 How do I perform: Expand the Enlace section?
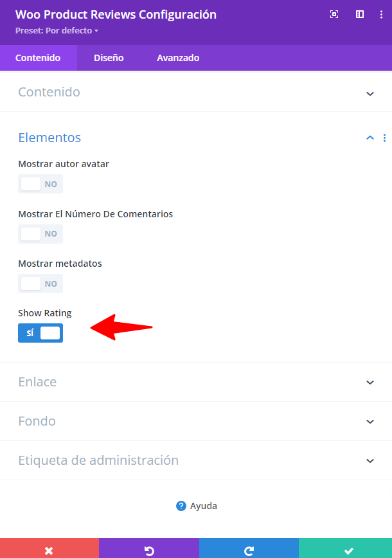coord(196,382)
